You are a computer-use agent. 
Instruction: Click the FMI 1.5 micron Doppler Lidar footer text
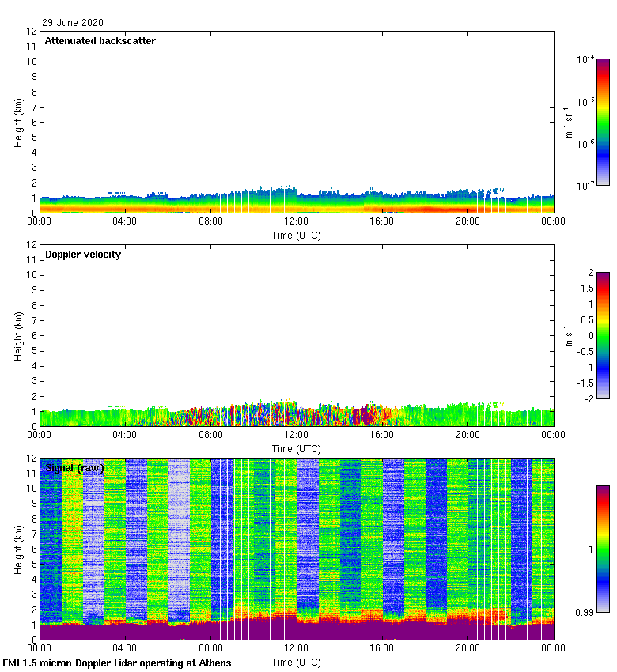(x=117, y=663)
